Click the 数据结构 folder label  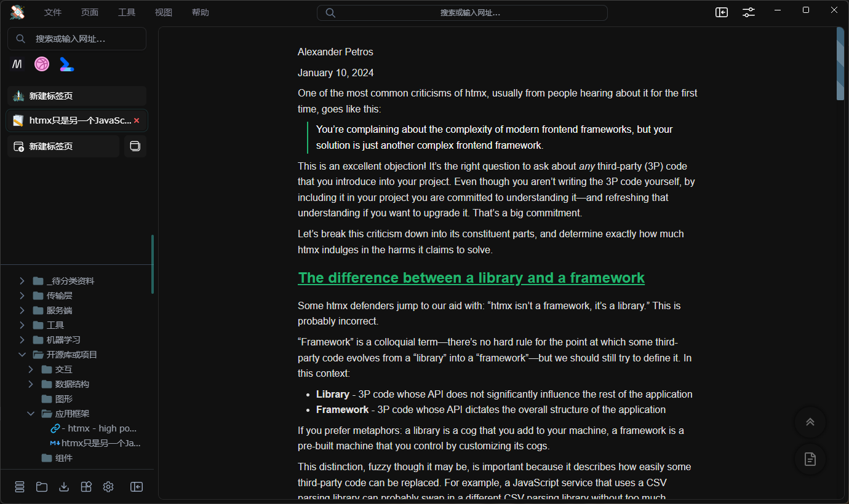[x=72, y=384]
